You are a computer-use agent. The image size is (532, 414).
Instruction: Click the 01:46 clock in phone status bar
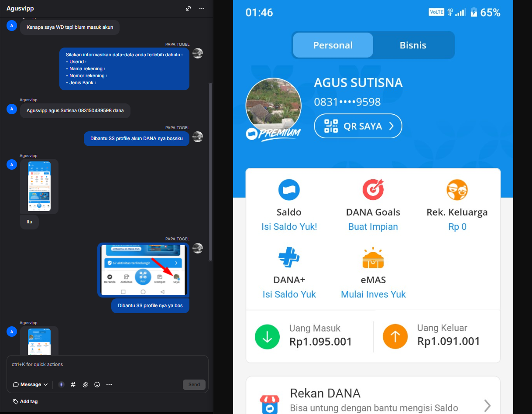click(259, 12)
